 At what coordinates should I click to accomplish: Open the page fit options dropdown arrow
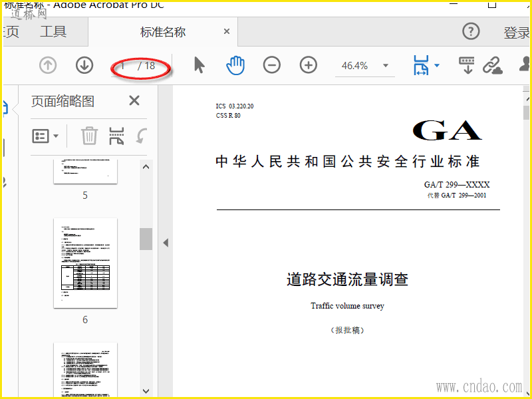pos(437,65)
